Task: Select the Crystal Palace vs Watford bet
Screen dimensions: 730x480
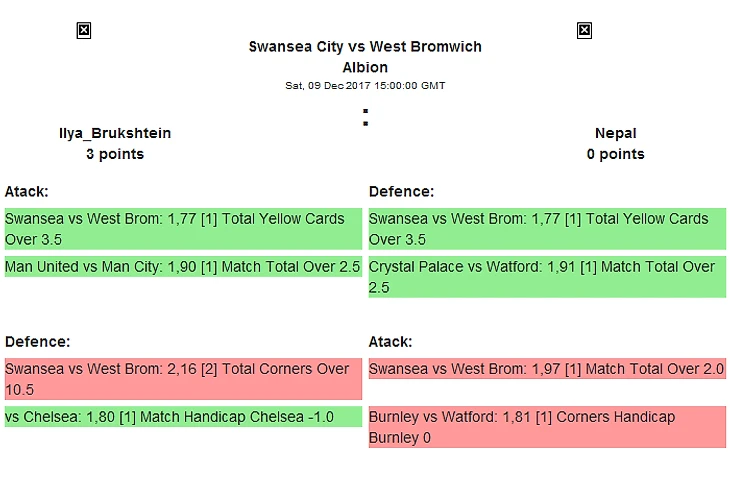Action: click(547, 277)
